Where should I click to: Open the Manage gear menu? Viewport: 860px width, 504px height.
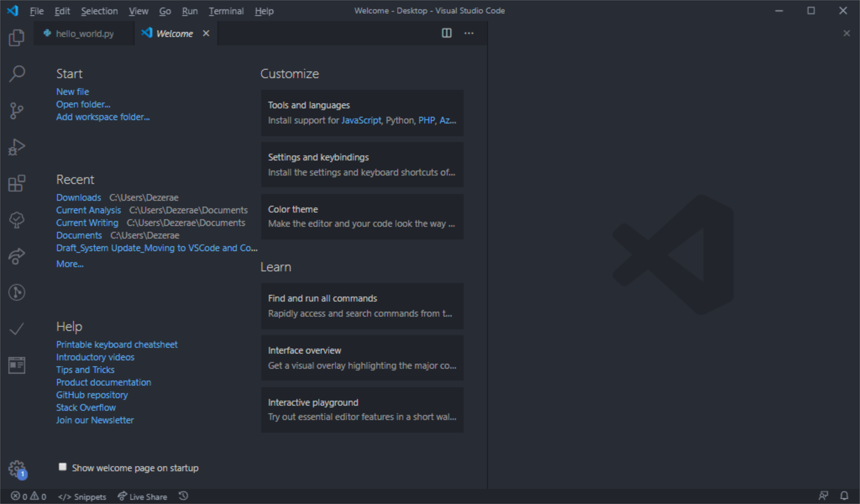(x=17, y=469)
